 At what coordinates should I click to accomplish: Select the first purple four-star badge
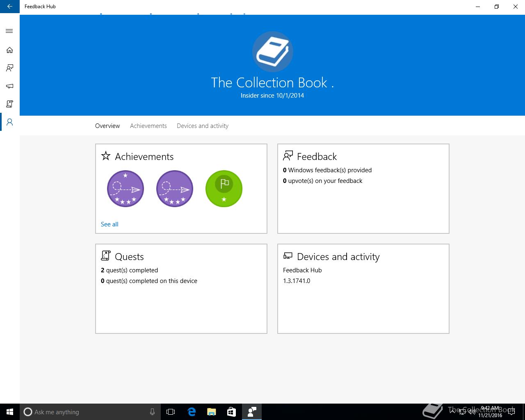126,189
